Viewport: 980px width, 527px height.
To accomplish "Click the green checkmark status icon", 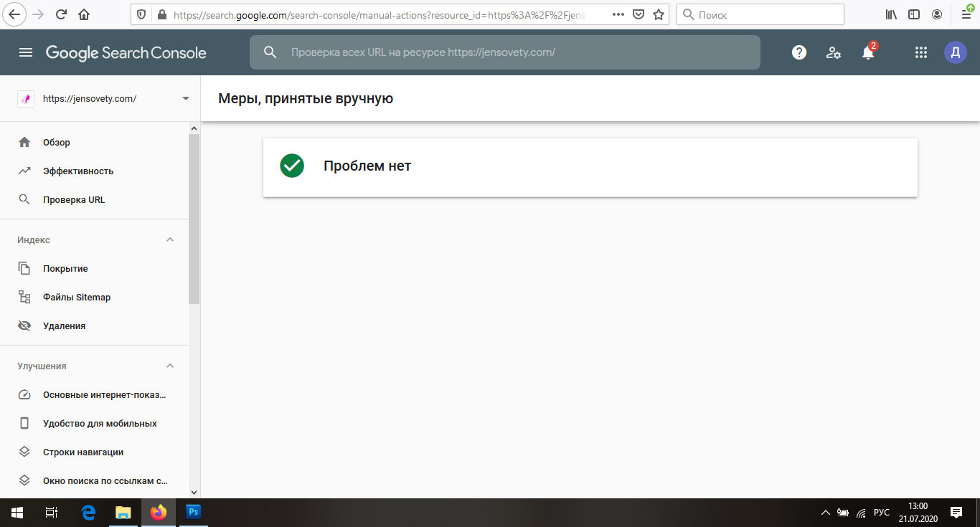I will (292, 166).
